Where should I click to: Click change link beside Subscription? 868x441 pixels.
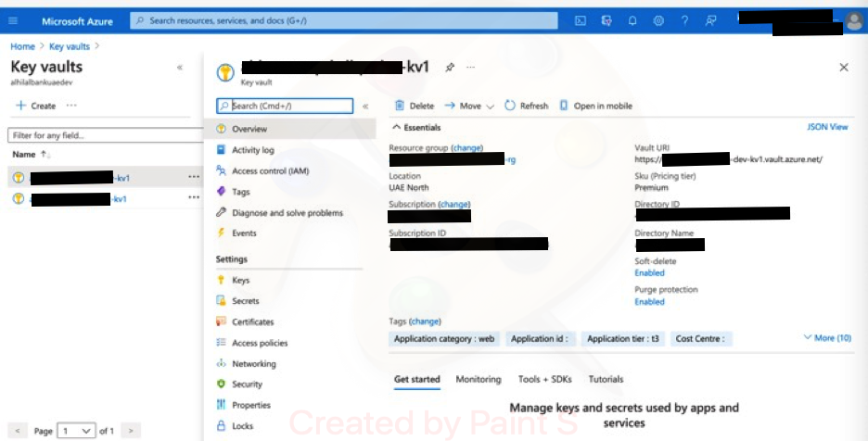tap(453, 204)
